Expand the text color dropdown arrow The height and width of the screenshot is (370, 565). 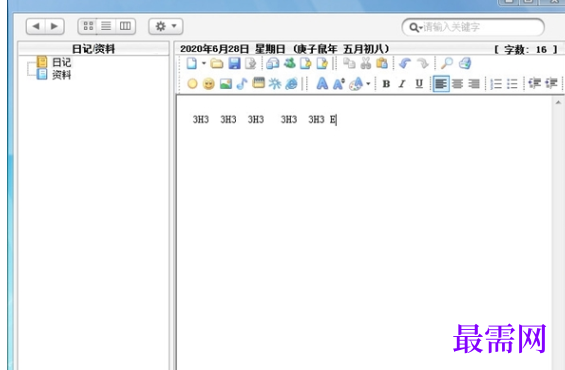[368, 84]
